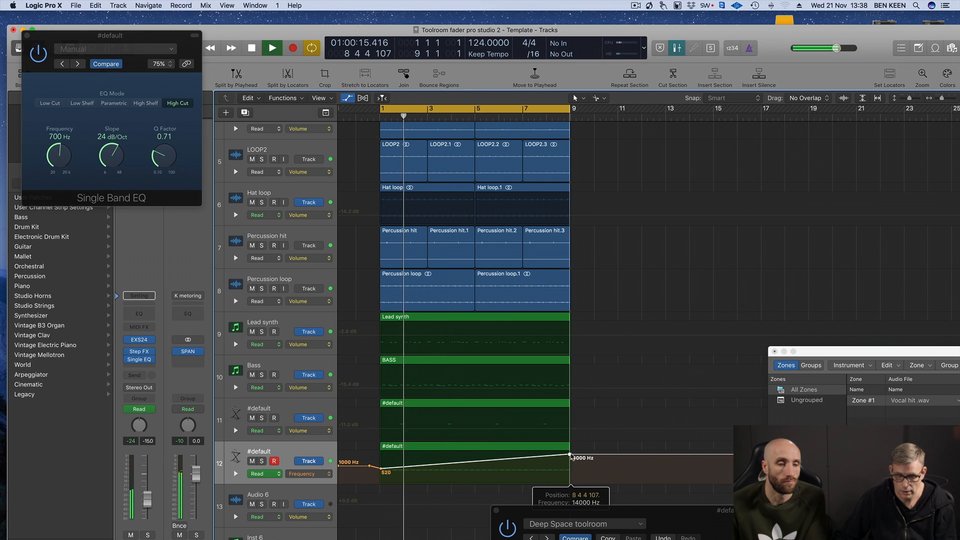The width and height of the screenshot is (960, 540).
Task: Switch to the Zones tab
Action: tap(786, 366)
